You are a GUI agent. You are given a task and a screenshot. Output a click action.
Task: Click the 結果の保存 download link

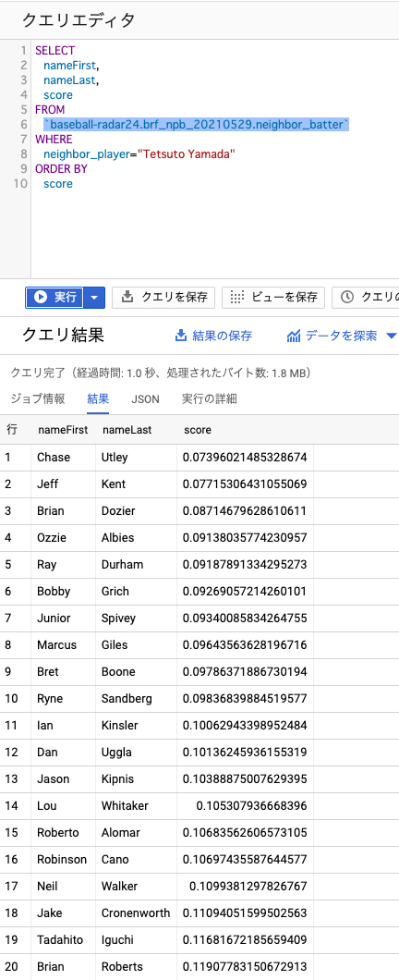pos(213,337)
